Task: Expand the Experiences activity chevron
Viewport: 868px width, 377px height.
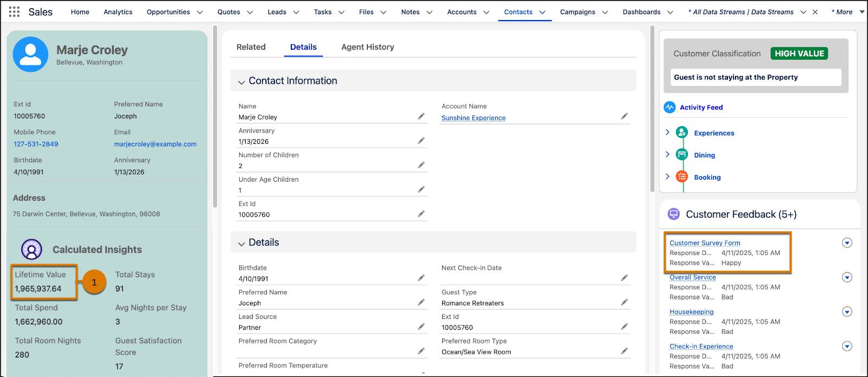Action: (x=667, y=132)
